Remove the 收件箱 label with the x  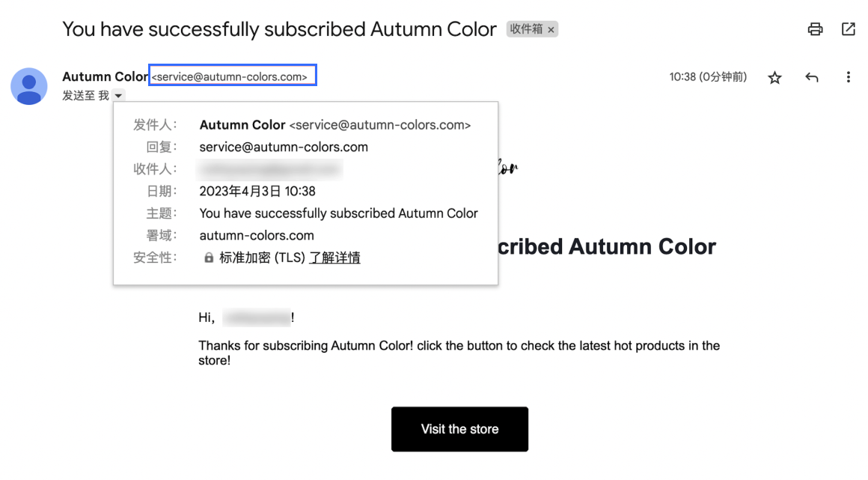point(551,30)
